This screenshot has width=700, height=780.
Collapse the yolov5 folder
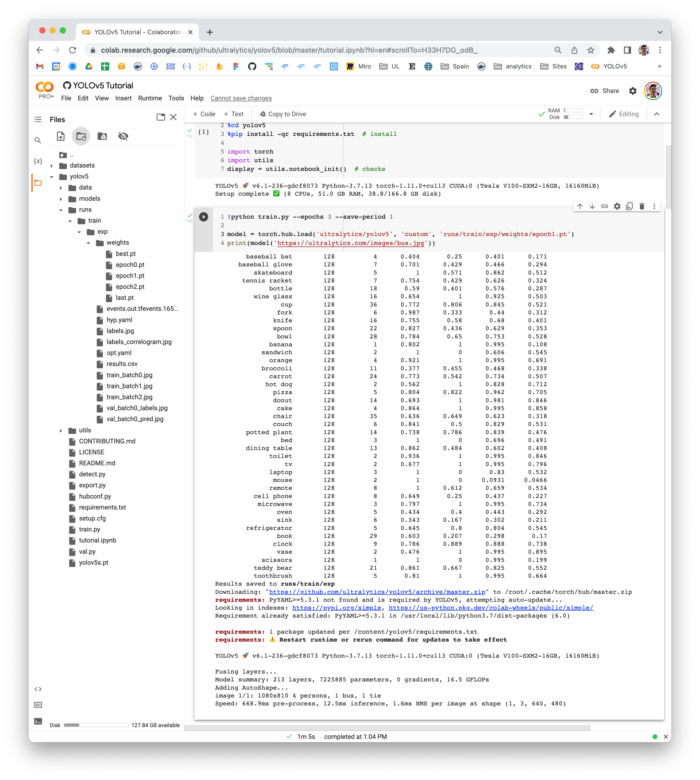(52, 177)
